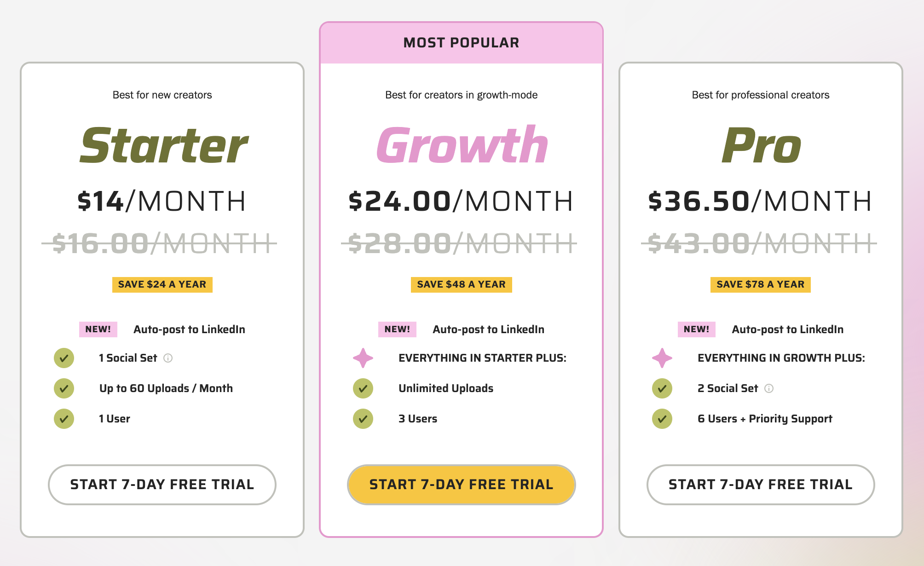Viewport: 924px width, 566px height.
Task: Click the yellow "SAVE $48 A YEAR" badge
Action: (x=461, y=284)
